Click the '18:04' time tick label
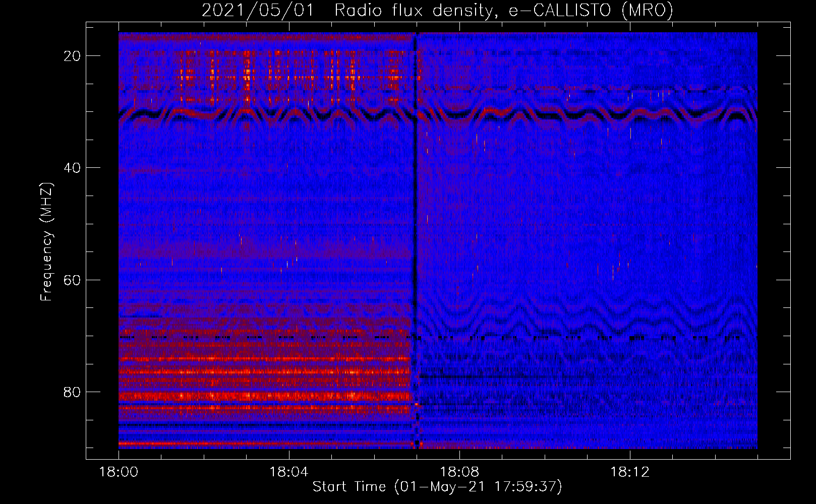The image size is (816, 504). point(289,472)
